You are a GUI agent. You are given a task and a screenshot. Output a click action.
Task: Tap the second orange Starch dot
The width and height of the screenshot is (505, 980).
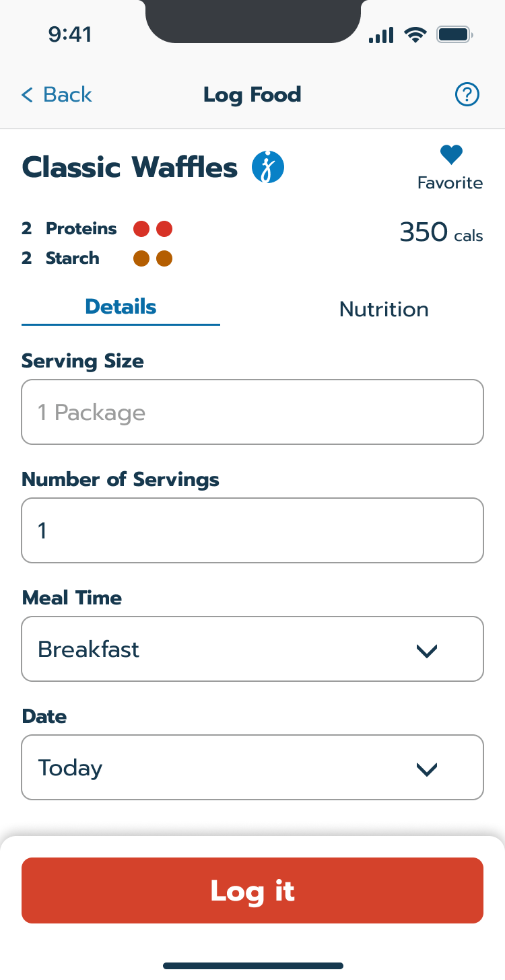click(164, 258)
